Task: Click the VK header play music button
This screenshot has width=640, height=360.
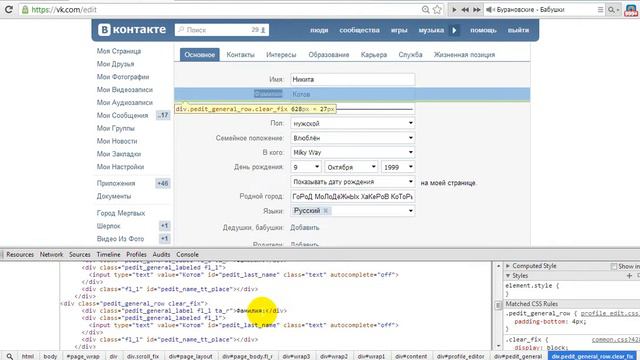Action: (x=454, y=30)
